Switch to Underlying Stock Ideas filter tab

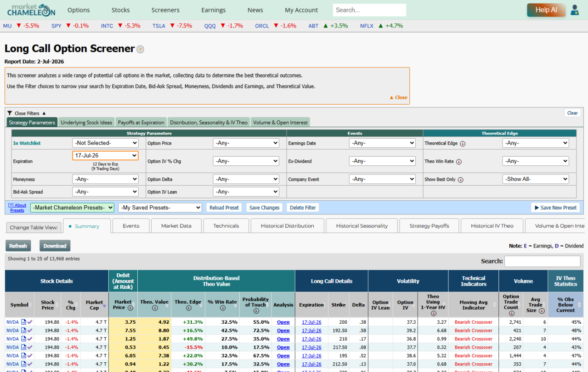pos(86,122)
